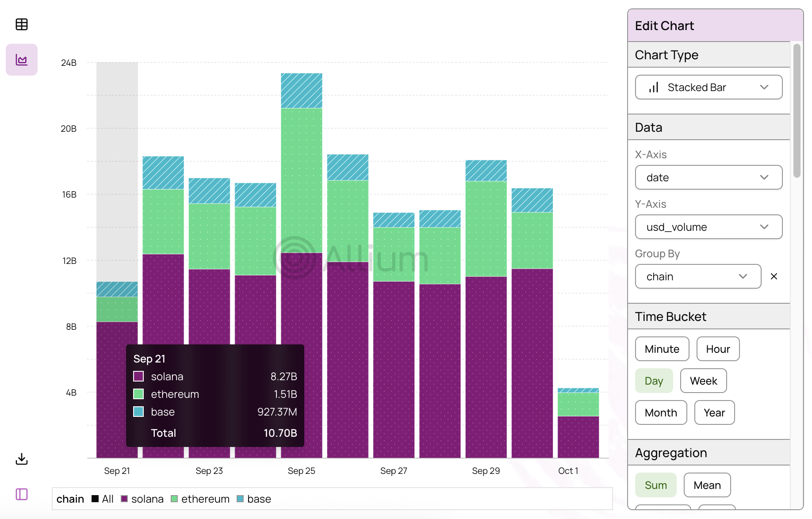
Task: Click the Oct 1 bar
Action: tap(578, 423)
